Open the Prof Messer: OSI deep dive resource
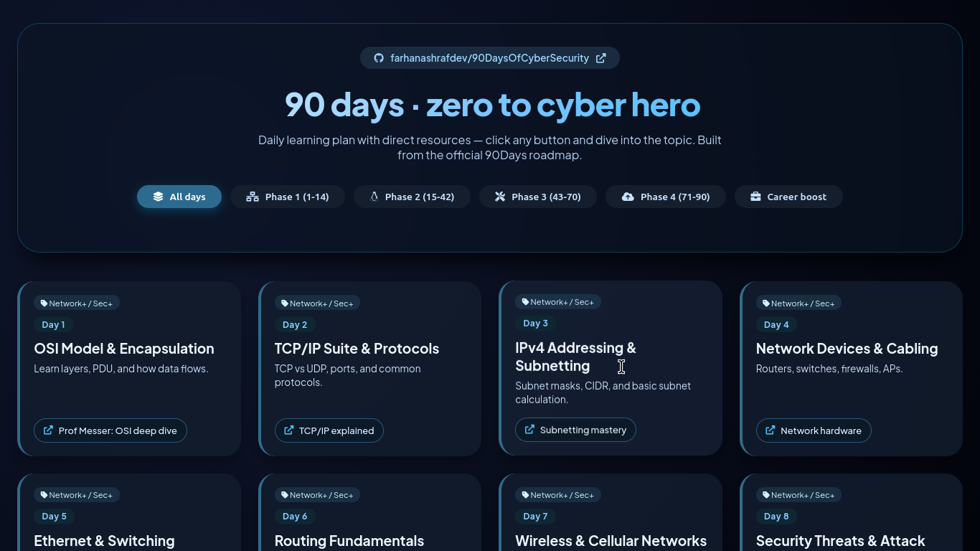 point(110,430)
